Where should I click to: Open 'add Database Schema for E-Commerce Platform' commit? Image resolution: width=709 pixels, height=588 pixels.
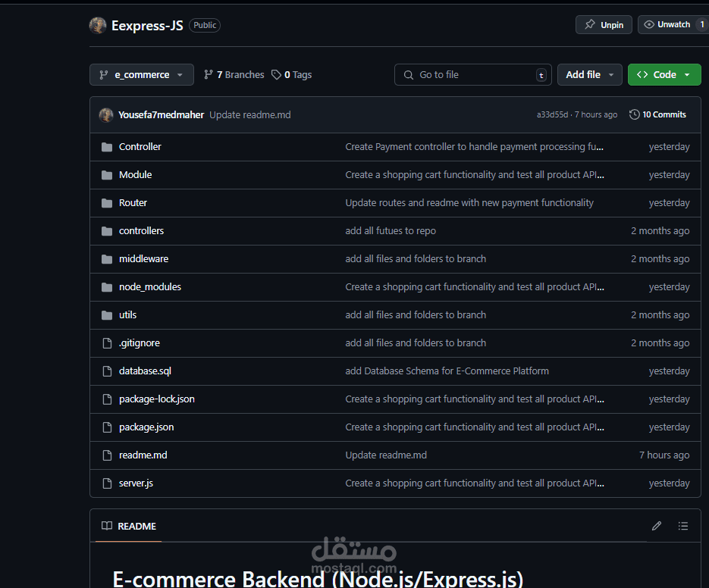coord(447,371)
